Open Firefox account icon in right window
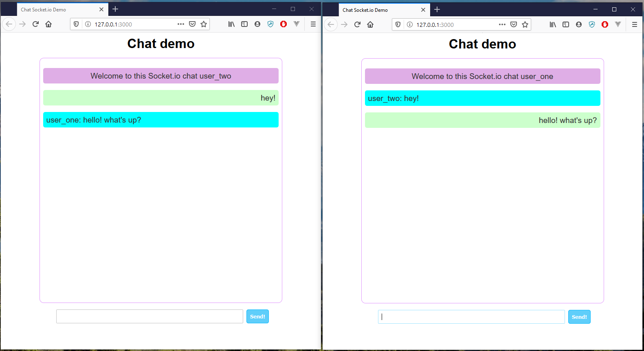The height and width of the screenshot is (351, 644). point(579,24)
